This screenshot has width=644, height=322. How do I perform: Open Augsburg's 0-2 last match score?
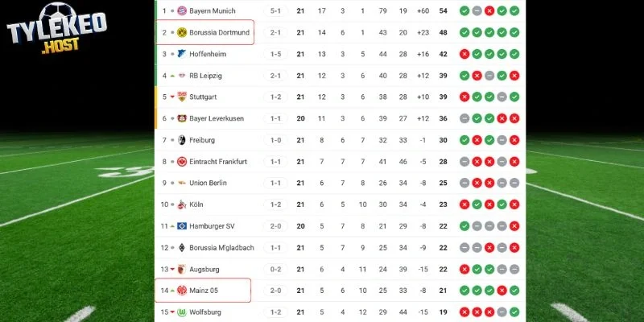click(276, 269)
